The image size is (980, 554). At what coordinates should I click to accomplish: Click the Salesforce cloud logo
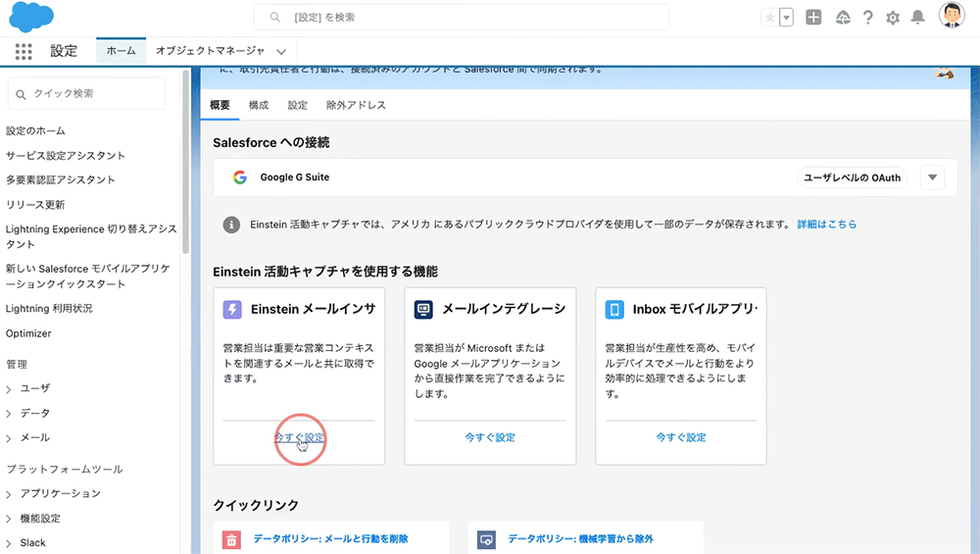click(x=31, y=17)
